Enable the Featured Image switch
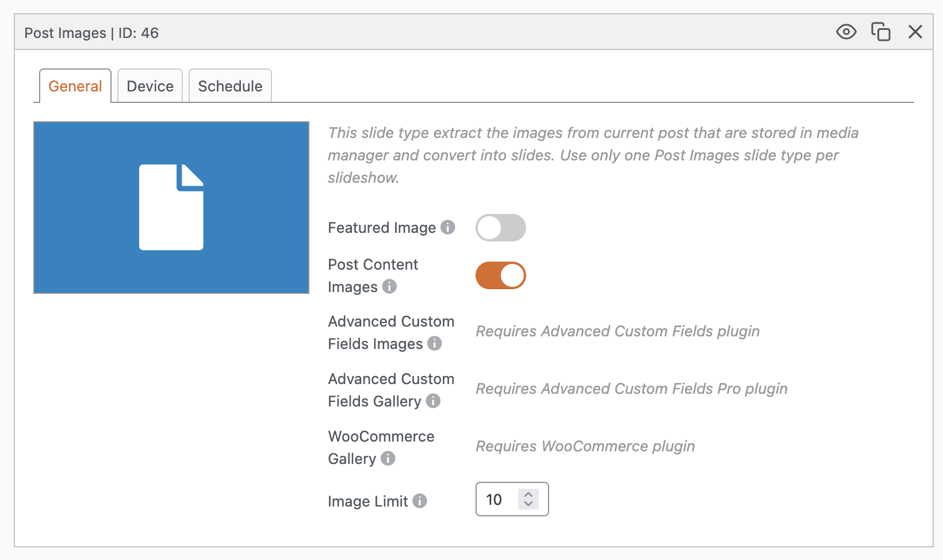943x560 pixels. 500,228
